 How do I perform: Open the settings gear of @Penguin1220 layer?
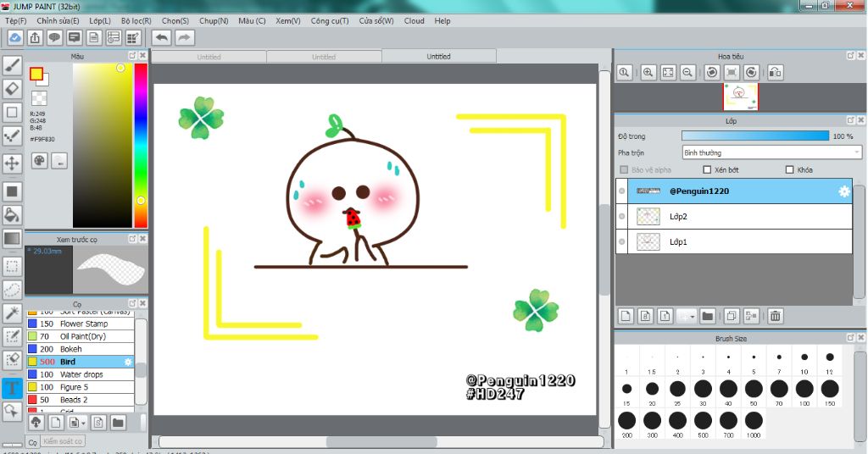(843, 191)
